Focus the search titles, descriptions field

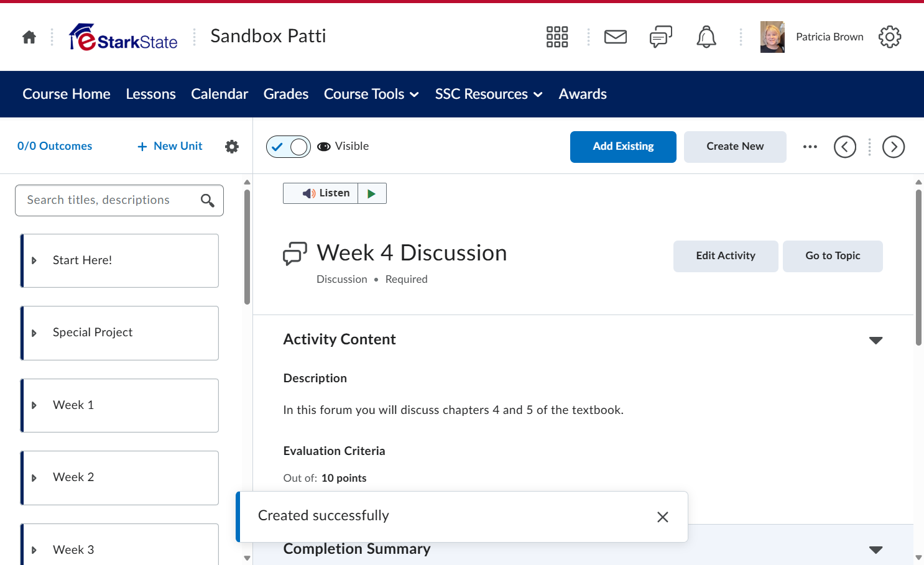119,200
